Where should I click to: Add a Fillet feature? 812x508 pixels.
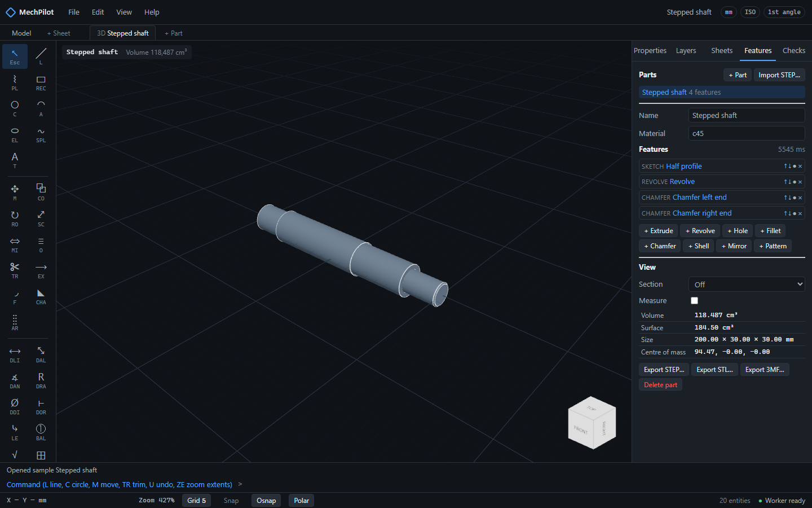tap(770, 231)
